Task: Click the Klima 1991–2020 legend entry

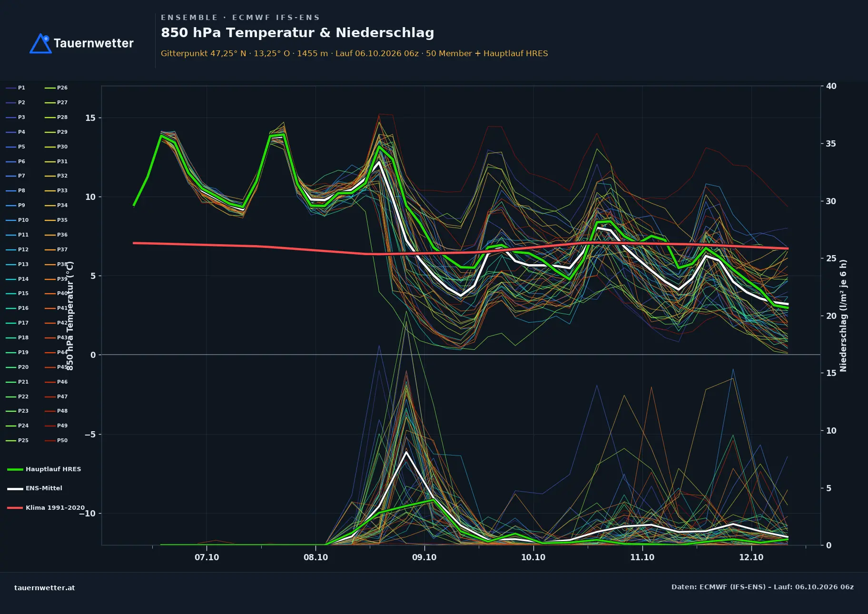Action: pos(46,508)
